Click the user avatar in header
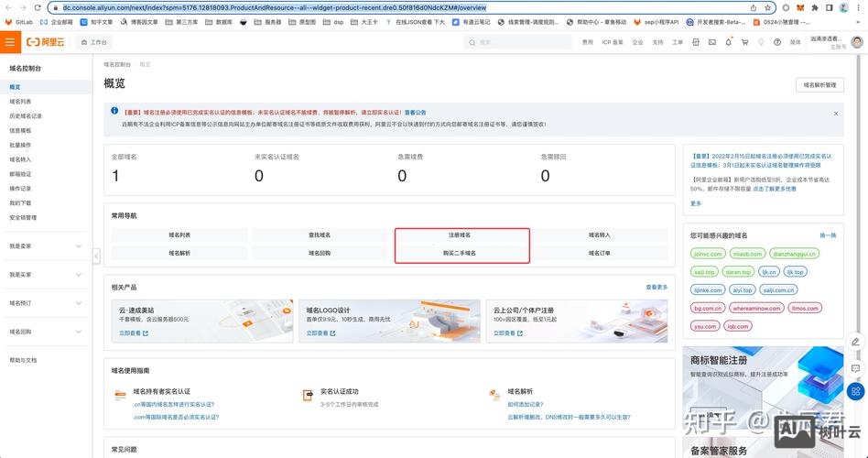Screen dimensions: 868x458 pos(857,42)
